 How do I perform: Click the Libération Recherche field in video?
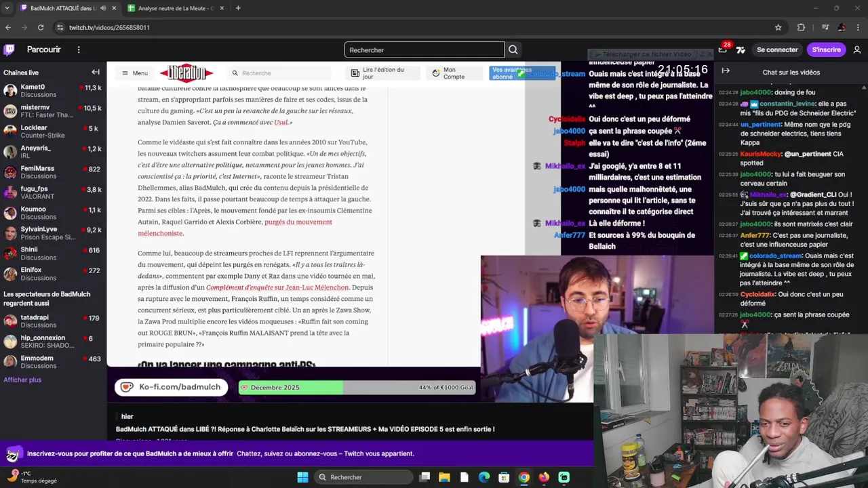[279, 73]
